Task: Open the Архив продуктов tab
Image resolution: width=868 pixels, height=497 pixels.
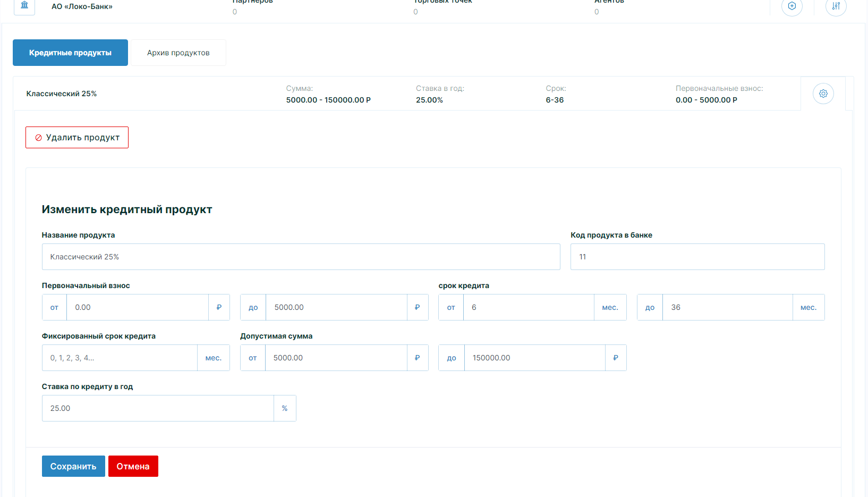Action: click(x=178, y=53)
